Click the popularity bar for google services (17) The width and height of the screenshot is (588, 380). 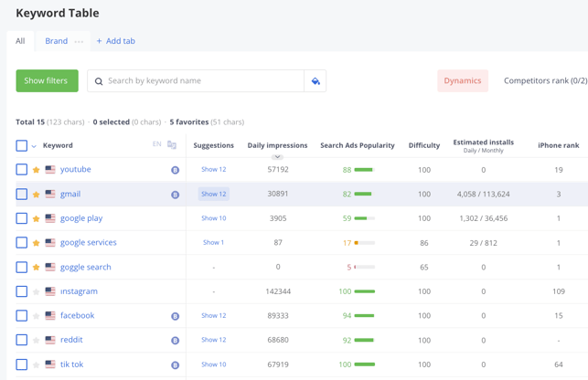[x=365, y=243]
